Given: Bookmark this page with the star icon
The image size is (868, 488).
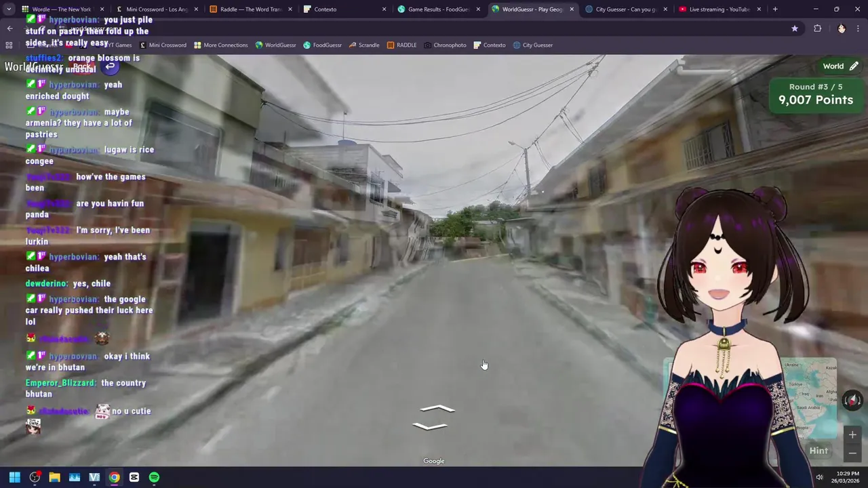Looking at the screenshot, I should pos(795,28).
